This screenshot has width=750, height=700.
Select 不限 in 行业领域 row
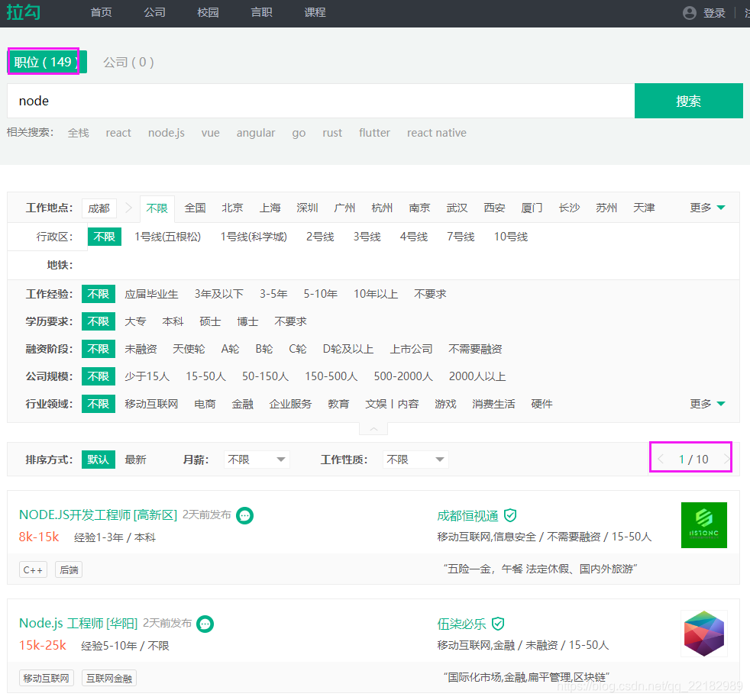[99, 404]
